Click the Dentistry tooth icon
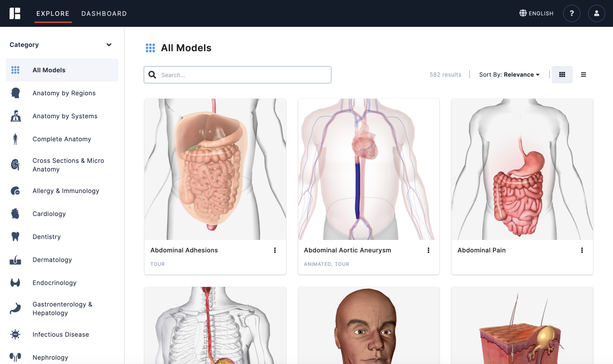This screenshot has height=364, width=613. tap(15, 237)
